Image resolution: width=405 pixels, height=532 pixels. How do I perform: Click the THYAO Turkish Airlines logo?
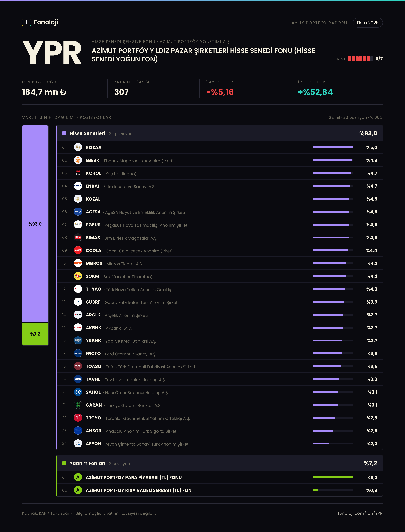[78, 289]
